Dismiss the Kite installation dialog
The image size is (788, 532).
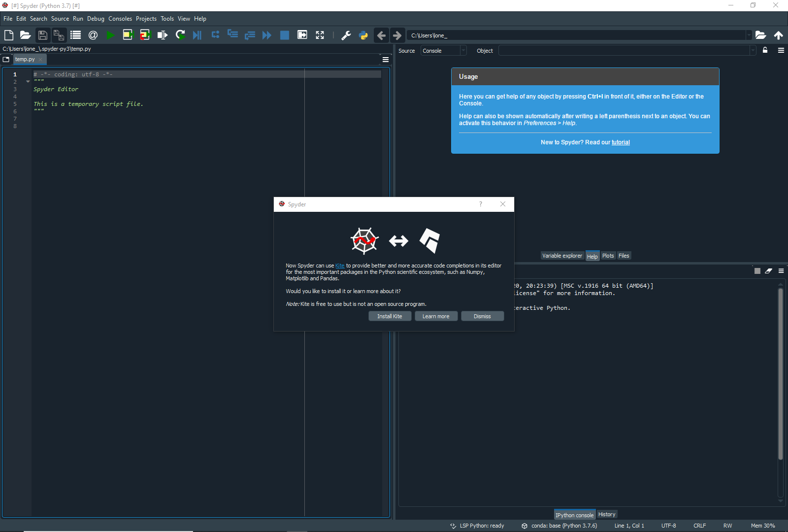click(482, 316)
